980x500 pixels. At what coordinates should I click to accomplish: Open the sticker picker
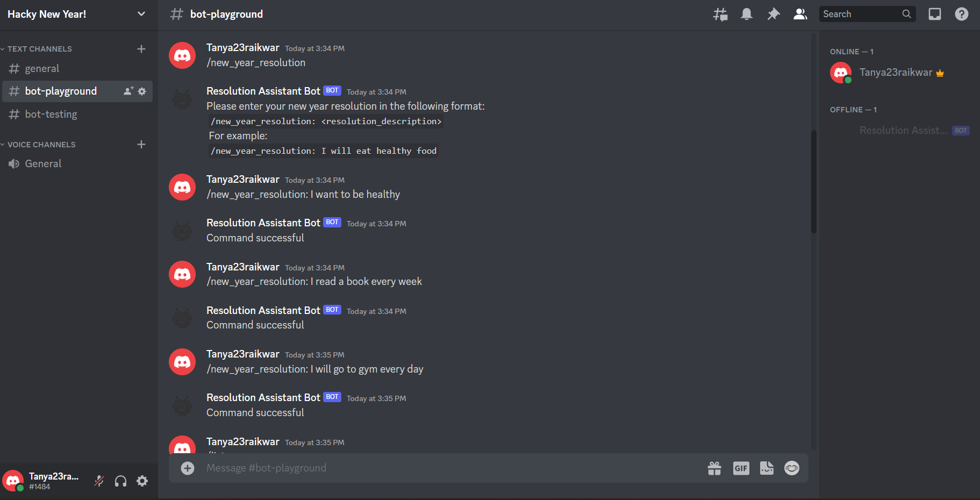(x=767, y=468)
